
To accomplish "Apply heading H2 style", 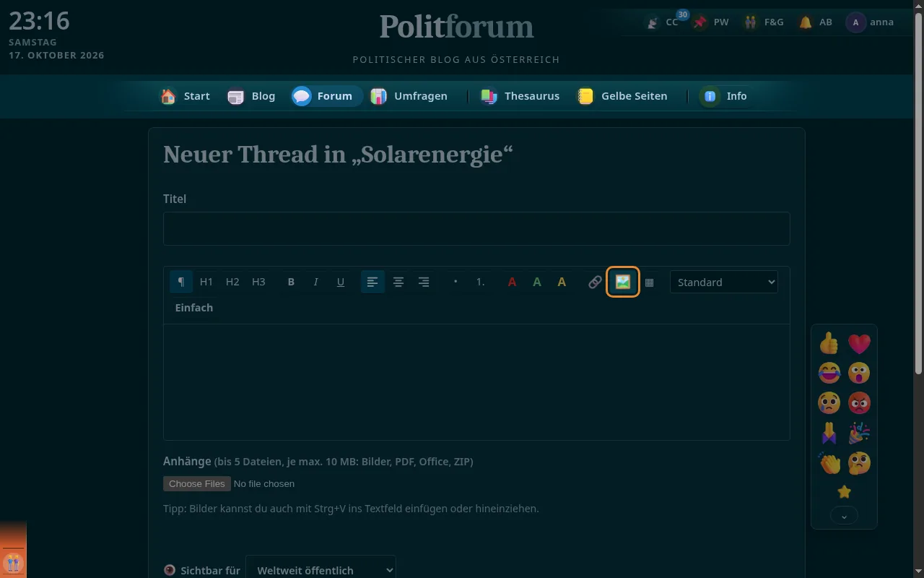I will (x=232, y=282).
